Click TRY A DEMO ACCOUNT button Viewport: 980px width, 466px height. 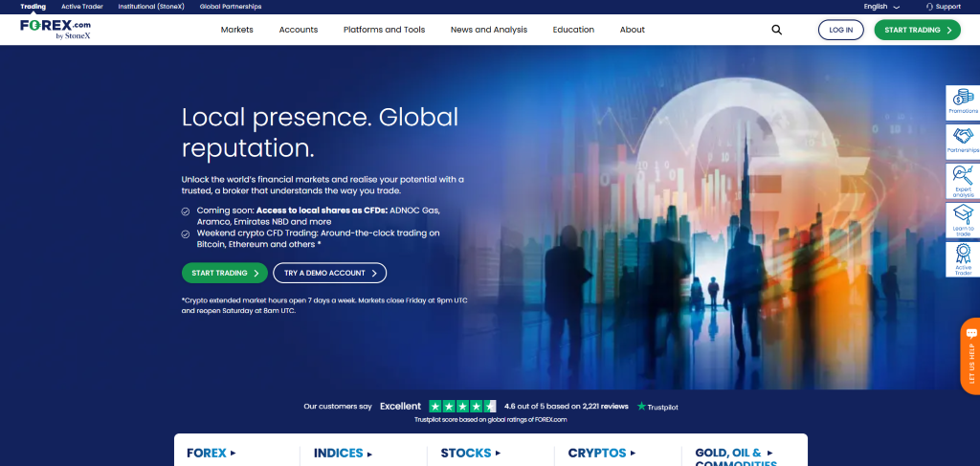point(330,273)
